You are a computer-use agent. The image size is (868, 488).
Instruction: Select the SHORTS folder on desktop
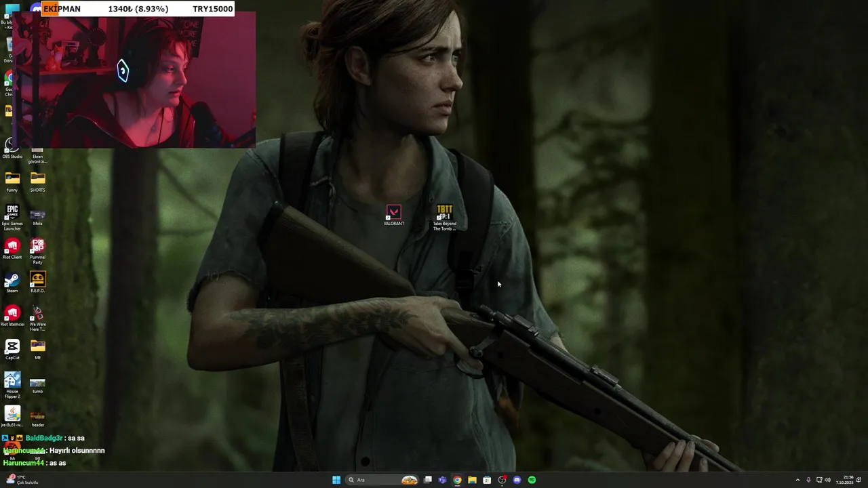pos(37,182)
